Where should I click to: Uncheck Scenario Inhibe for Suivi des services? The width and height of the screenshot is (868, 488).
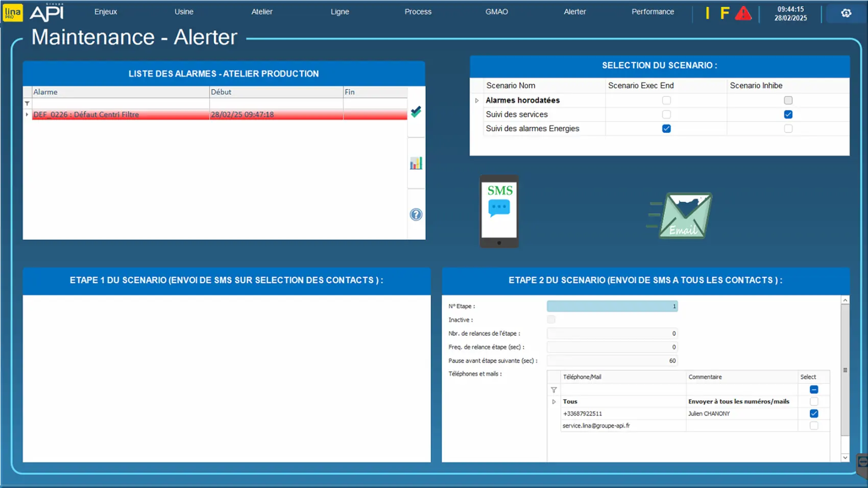[x=788, y=114]
